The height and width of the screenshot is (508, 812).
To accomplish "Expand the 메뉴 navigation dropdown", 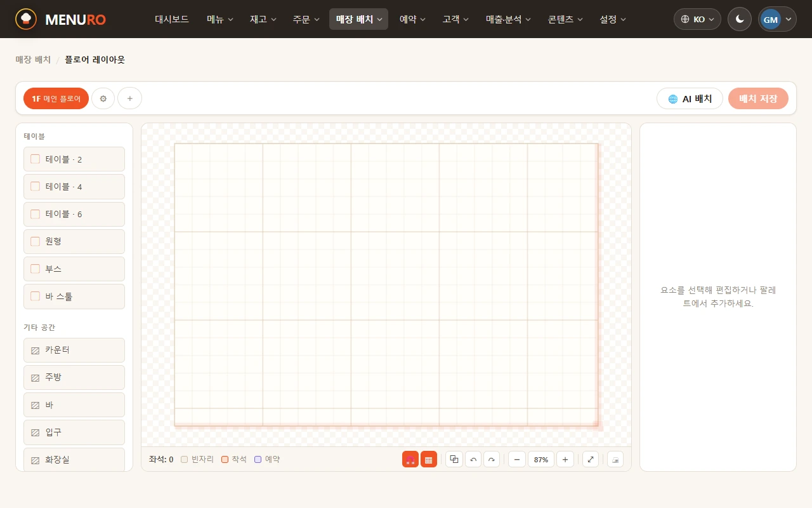I will (x=220, y=19).
